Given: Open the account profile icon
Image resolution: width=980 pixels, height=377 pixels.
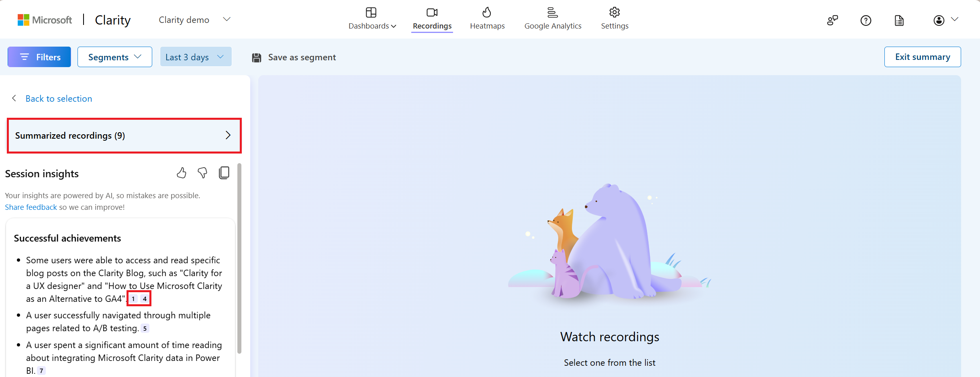Looking at the screenshot, I should (939, 20).
